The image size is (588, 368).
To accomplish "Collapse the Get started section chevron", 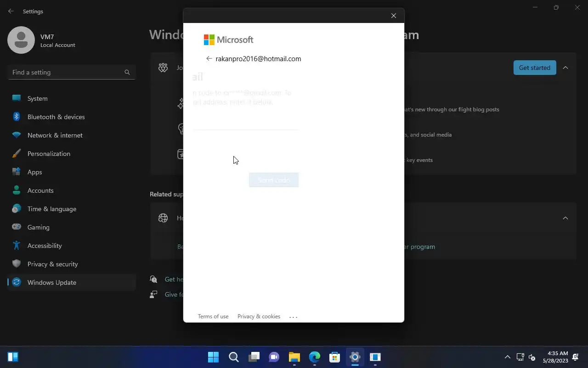I will point(565,68).
